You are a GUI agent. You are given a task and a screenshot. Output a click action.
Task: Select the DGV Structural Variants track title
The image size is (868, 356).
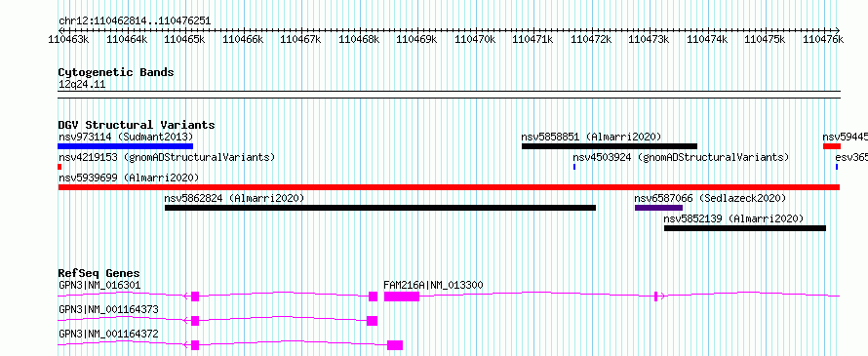tap(137, 125)
